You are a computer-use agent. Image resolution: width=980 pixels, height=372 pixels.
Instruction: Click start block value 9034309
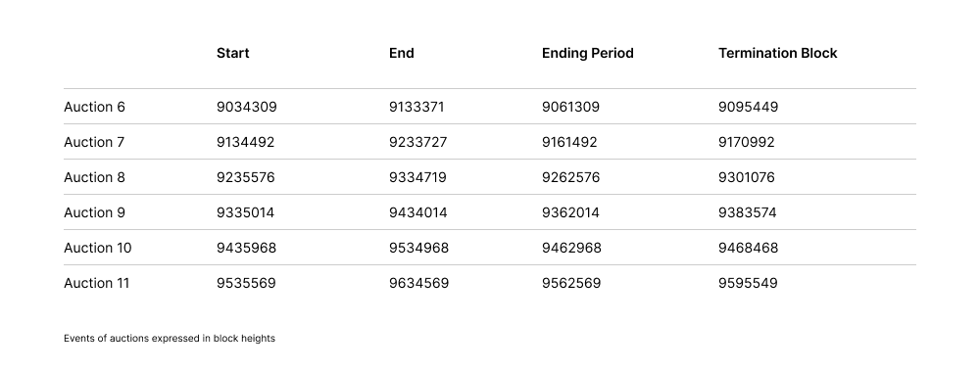tap(246, 107)
